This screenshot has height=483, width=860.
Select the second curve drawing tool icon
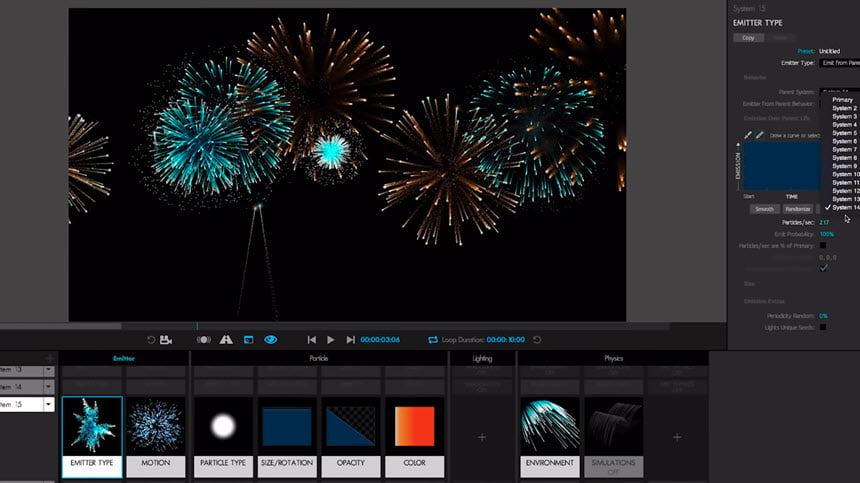click(x=760, y=135)
